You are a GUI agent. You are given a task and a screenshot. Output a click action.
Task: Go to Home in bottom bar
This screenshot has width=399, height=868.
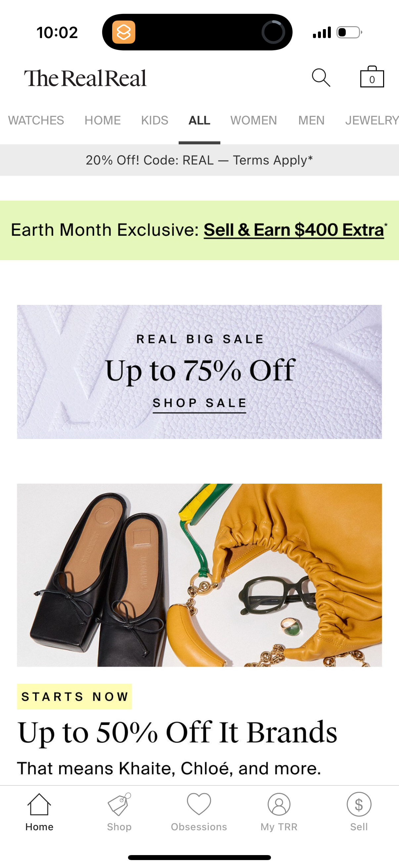[39, 812]
